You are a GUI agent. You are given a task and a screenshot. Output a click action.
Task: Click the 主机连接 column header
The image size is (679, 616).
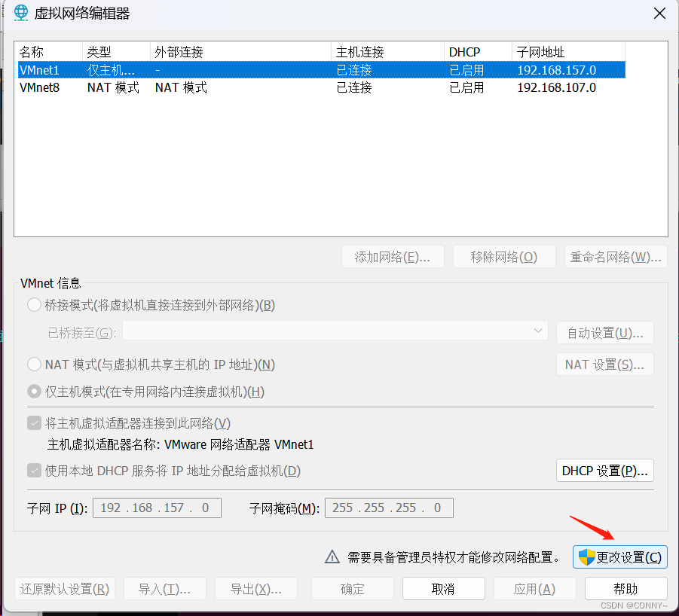click(387, 52)
